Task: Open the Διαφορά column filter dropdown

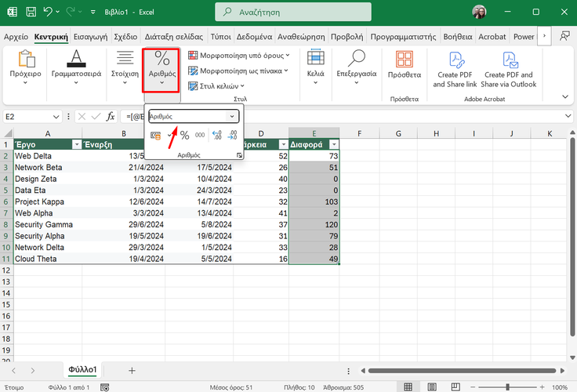Action: [x=334, y=144]
